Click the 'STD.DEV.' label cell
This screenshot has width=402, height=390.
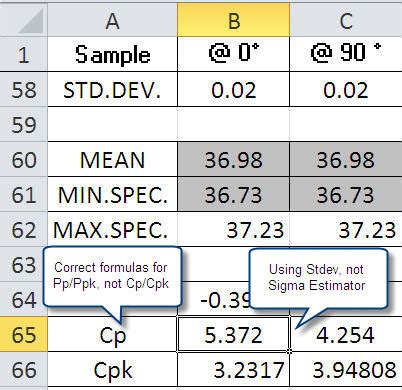(x=113, y=89)
